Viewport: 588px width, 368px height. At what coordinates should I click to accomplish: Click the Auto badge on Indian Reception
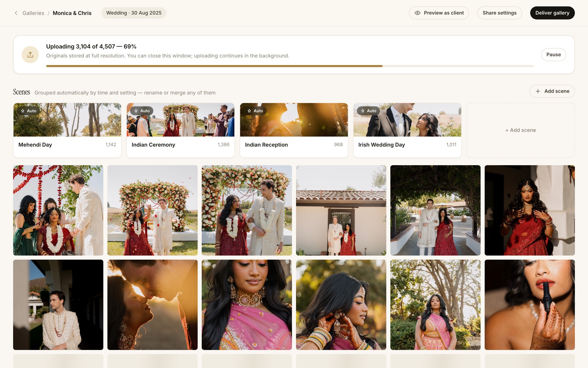pos(255,111)
